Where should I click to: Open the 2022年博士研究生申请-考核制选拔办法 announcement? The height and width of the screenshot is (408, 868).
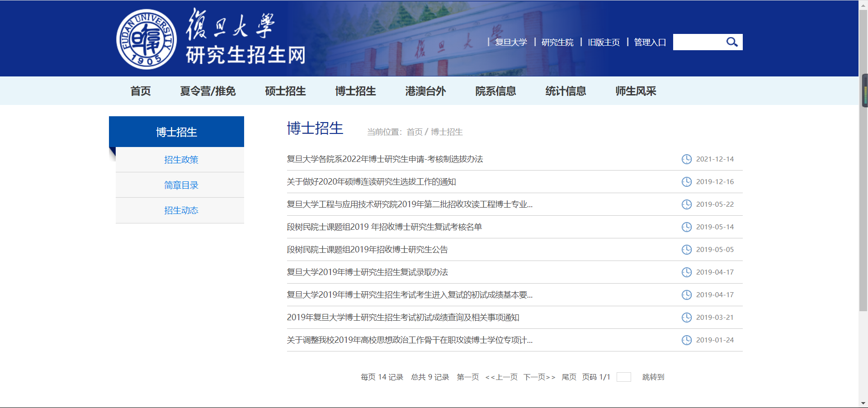[385, 159]
